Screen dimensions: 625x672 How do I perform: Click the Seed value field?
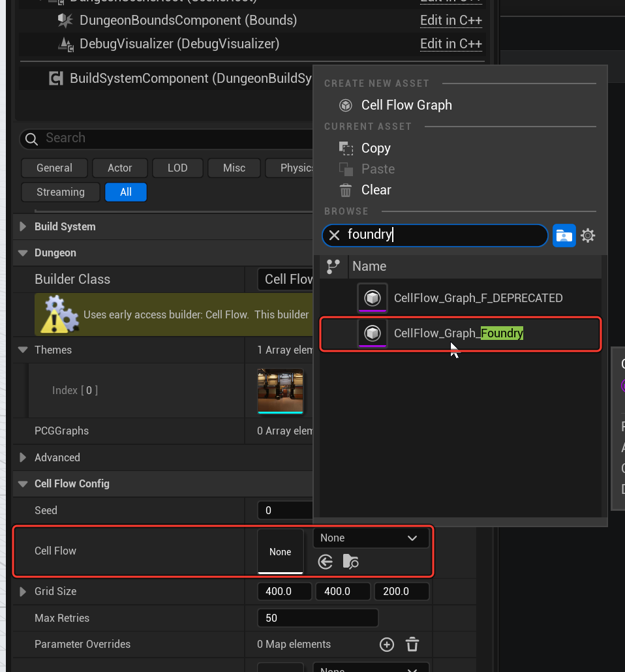pyautogui.click(x=285, y=510)
